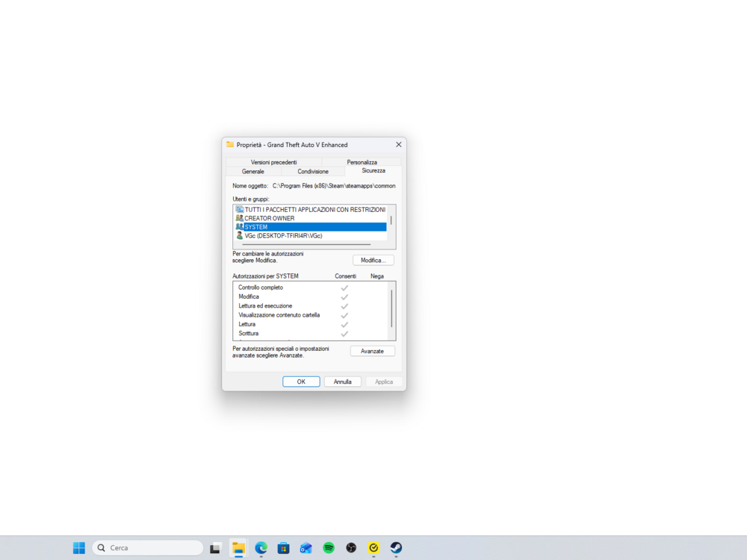Switch to the Condivisione tab
The width and height of the screenshot is (747, 560).
click(x=313, y=172)
